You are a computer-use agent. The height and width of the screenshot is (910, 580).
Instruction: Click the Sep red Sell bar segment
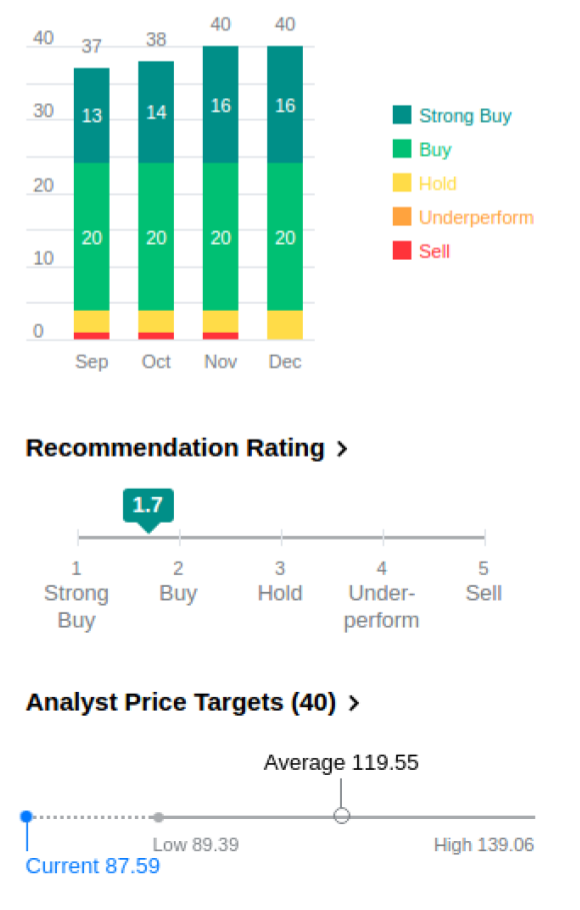pos(92,336)
